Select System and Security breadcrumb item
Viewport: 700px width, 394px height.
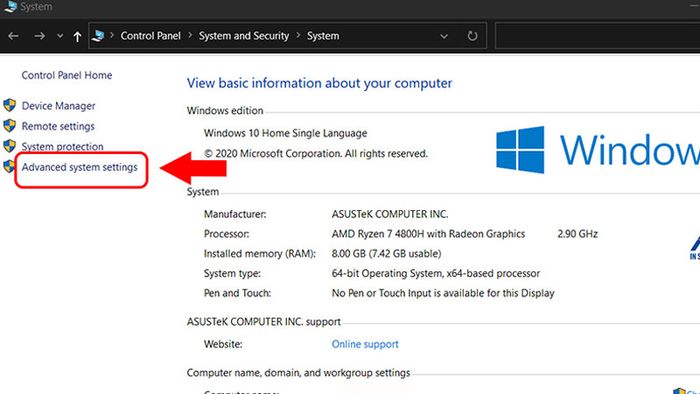tap(244, 36)
